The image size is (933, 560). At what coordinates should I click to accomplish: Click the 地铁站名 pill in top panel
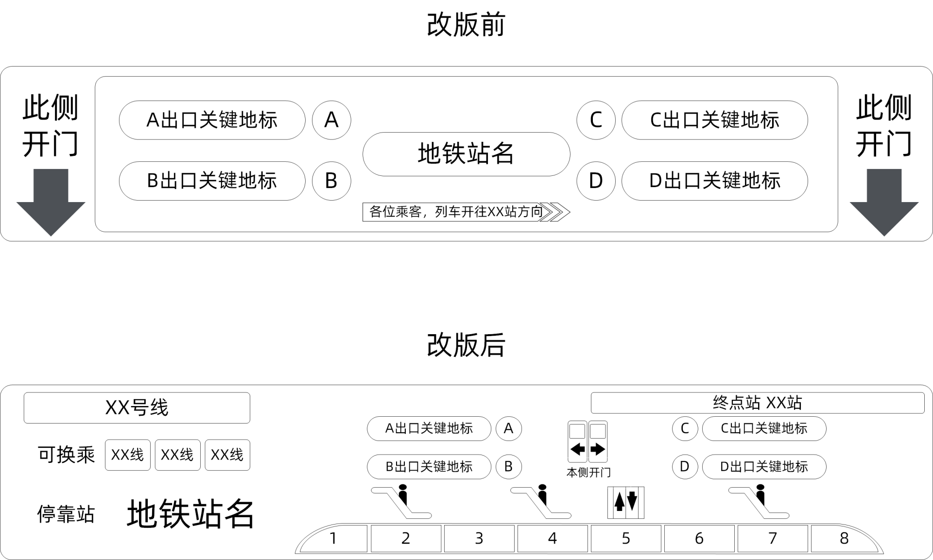click(466, 154)
